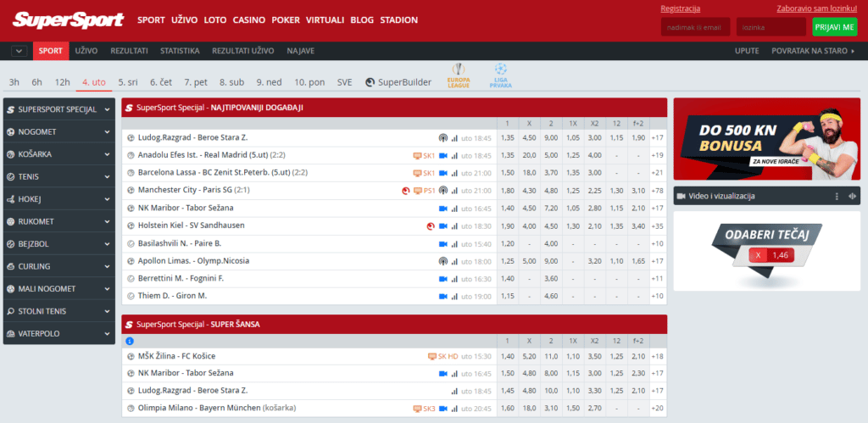Select the SVE date tab
The height and width of the screenshot is (423, 868).
point(344,82)
